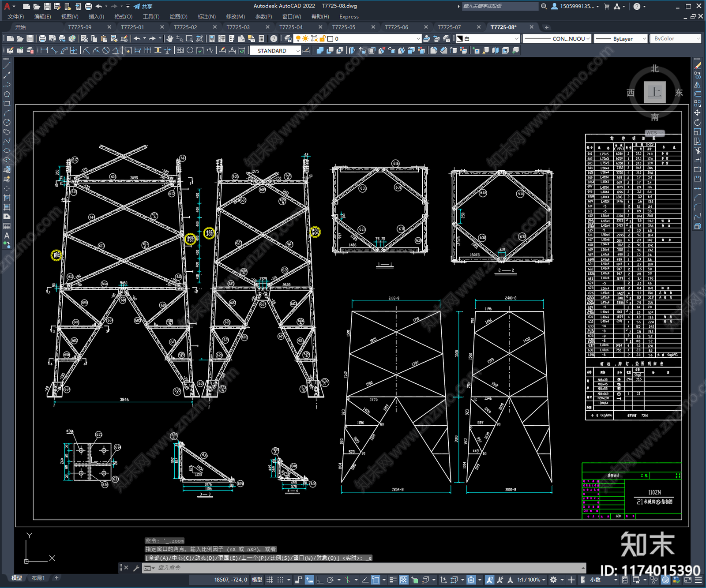Toggle lineweight display in status bar
The image size is (706, 588).
(x=393, y=580)
